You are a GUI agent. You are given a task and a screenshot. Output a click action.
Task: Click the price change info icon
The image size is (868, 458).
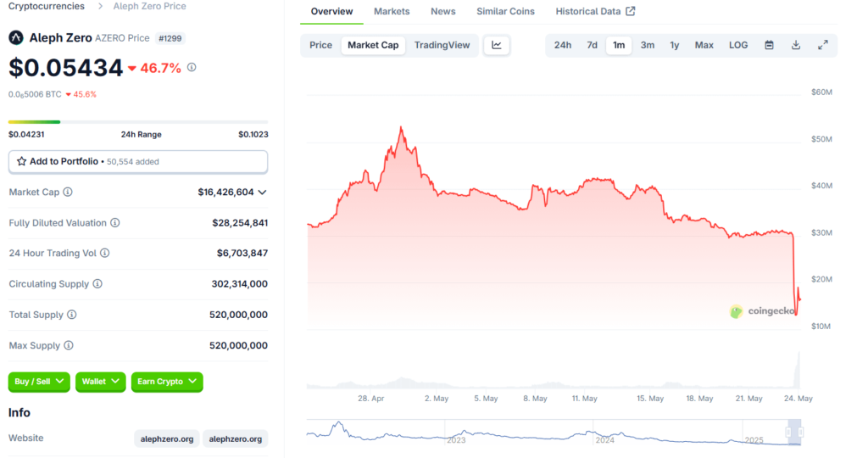pos(192,67)
